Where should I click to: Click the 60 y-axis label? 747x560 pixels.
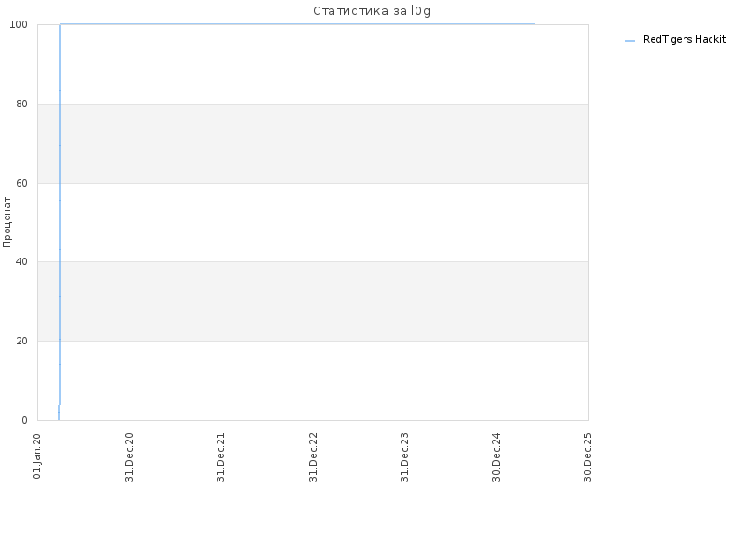[21, 183]
